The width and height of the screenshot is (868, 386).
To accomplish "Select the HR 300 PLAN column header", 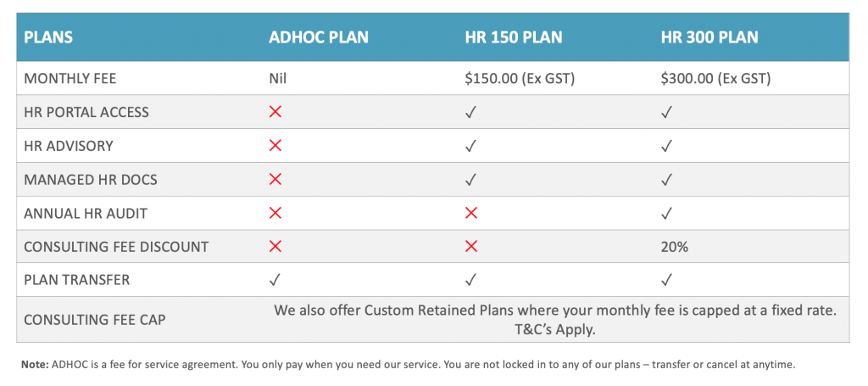I will [x=709, y=37].
